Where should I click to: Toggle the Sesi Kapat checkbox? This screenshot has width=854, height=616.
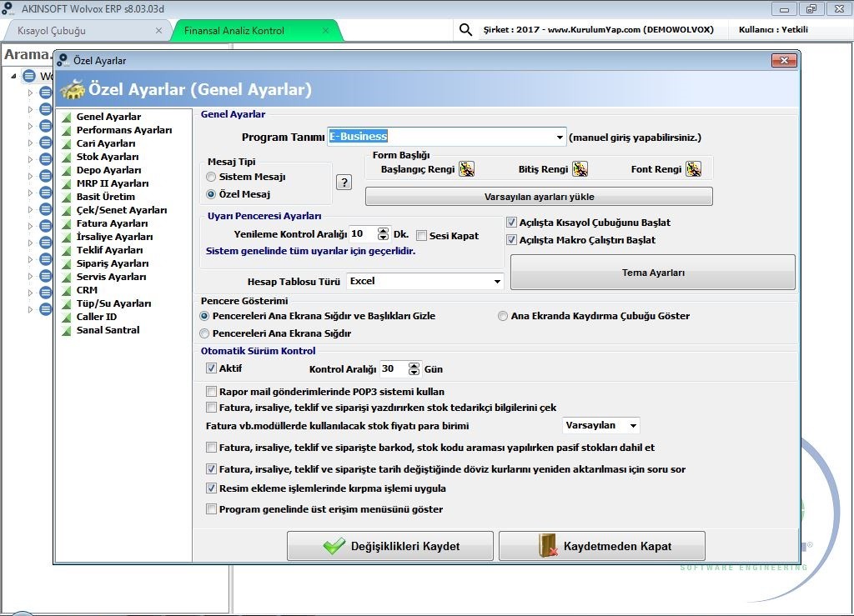[x=421, y=236]
